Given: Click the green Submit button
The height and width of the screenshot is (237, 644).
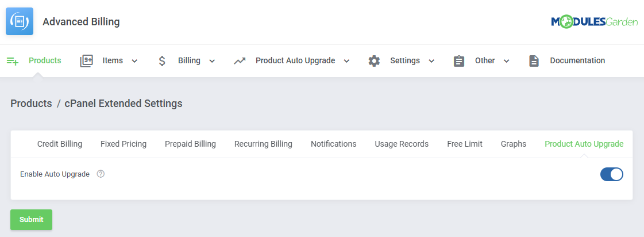Looking at the screenshot, I should point(31,220).
